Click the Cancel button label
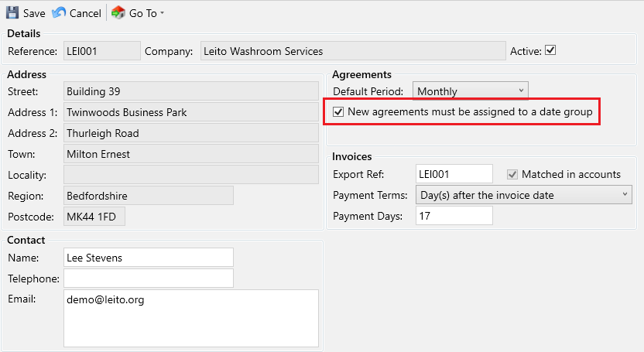 click(x=85, y=13)
